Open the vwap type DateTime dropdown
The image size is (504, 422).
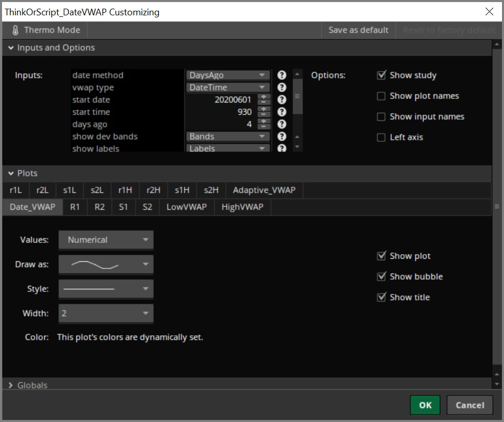228,87
